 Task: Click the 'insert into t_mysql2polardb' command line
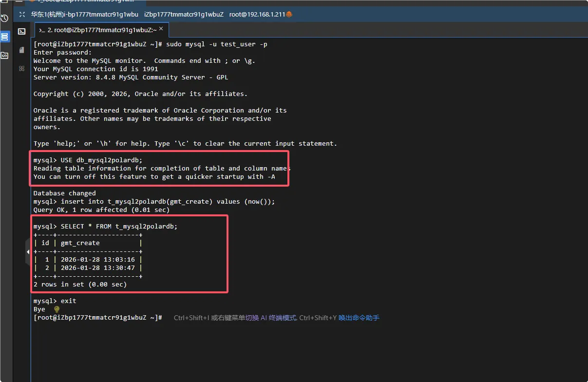coord(154,202)
